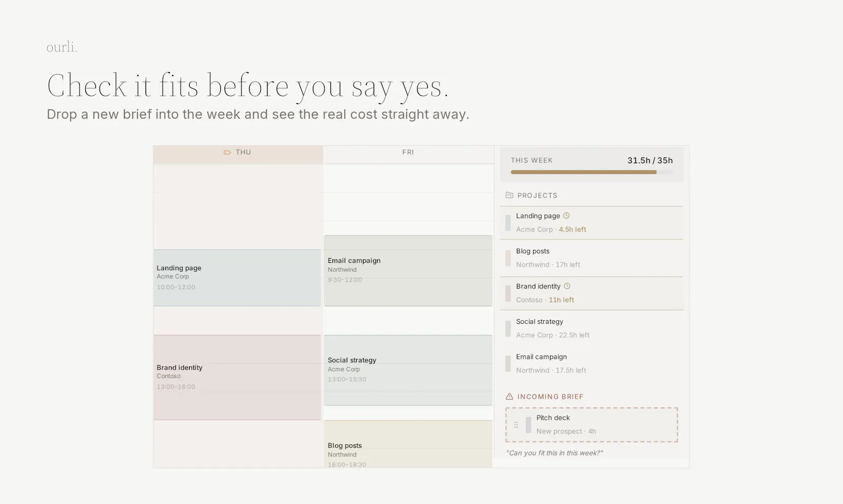Click the THIS WEEK label
Viewport: 843px width, 504px height.
[x=532, y=161]
